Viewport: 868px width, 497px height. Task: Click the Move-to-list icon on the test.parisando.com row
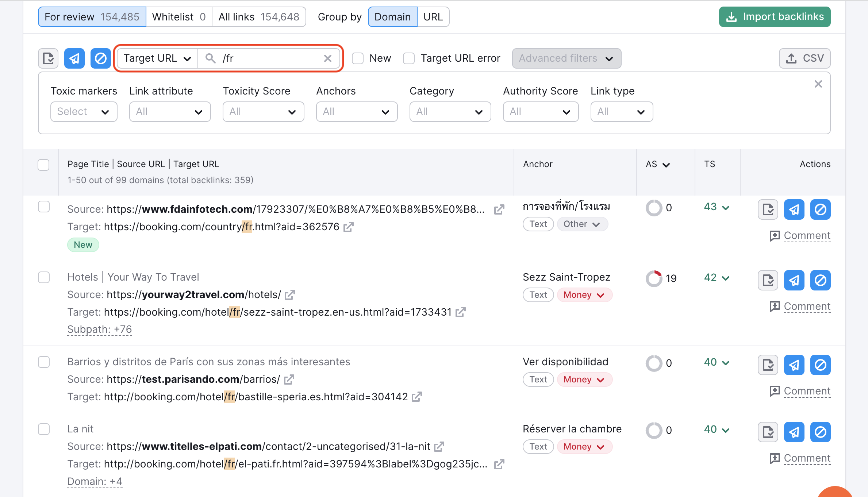point(768,365)
